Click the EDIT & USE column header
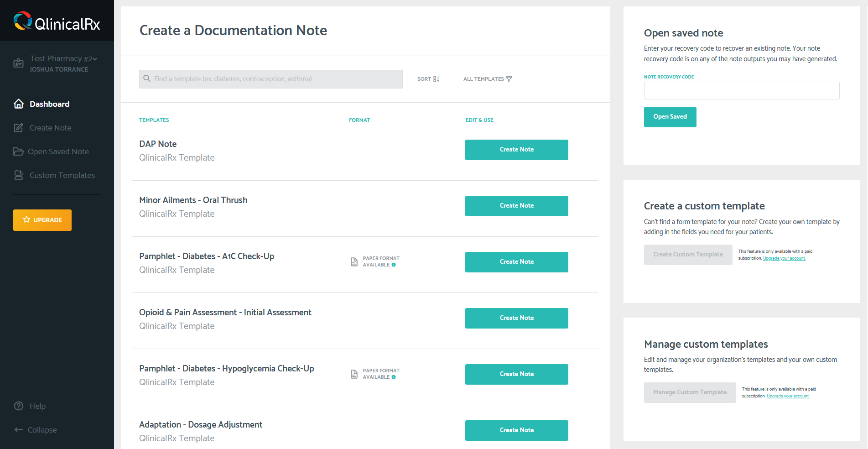 479,120
